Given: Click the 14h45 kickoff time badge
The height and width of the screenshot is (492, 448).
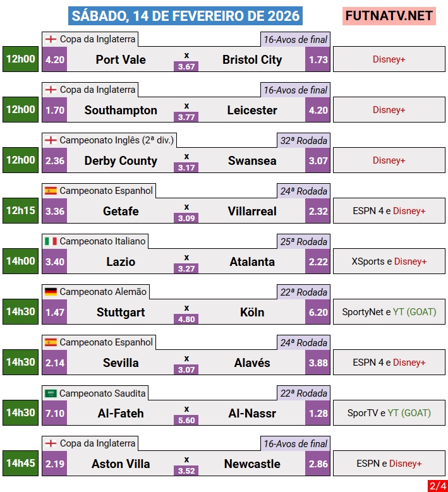Looking at the screenshot, I should (20, 463).
